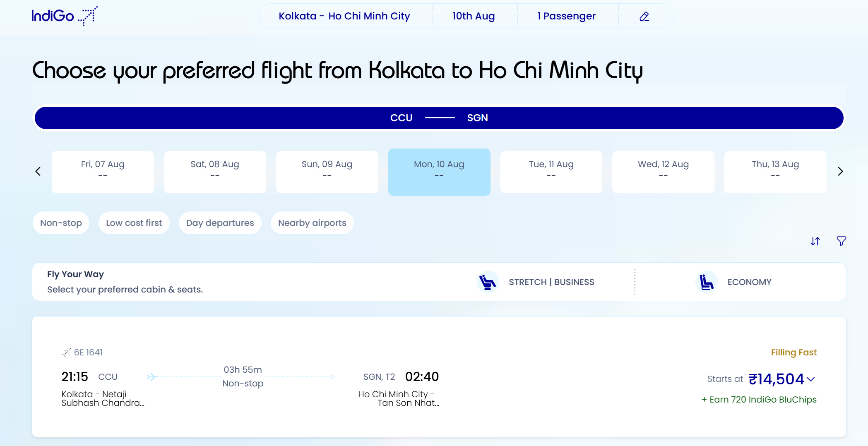
Task: Select the Mon, 10 Aug date tab
Action: point(439,172)
